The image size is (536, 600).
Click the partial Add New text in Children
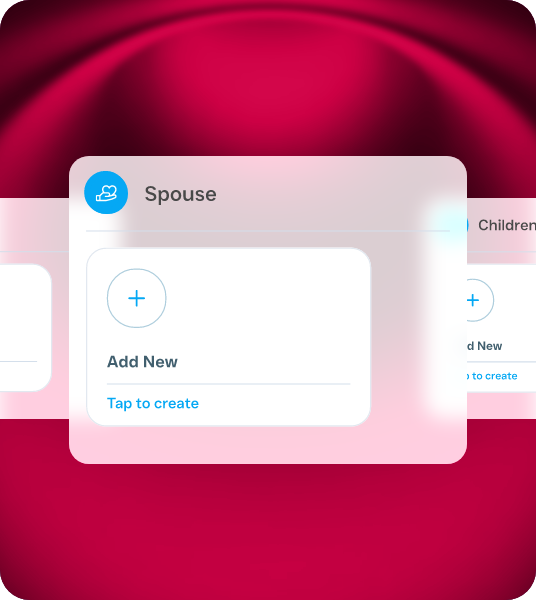[484, 346]
